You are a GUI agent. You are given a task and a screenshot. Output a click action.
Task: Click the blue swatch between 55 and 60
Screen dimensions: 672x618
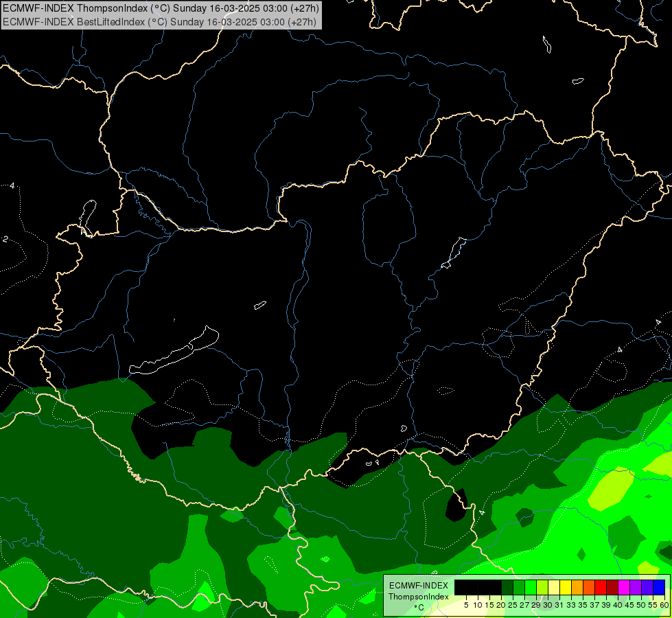(659, 588)
